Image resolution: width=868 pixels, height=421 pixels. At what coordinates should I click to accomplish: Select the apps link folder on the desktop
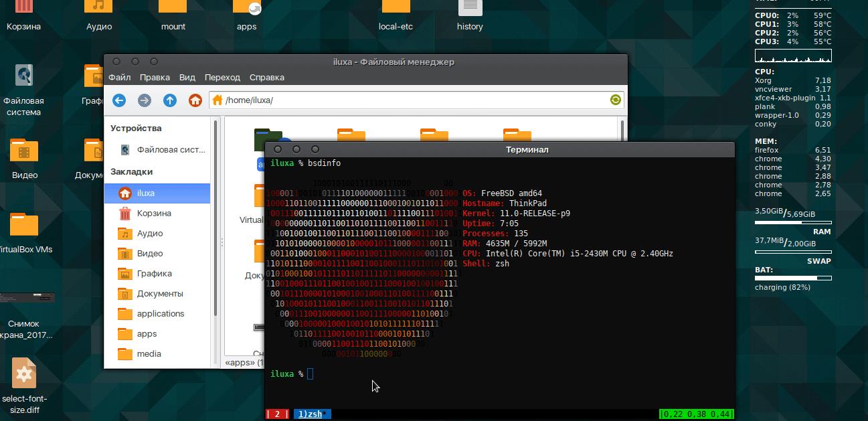247,16
